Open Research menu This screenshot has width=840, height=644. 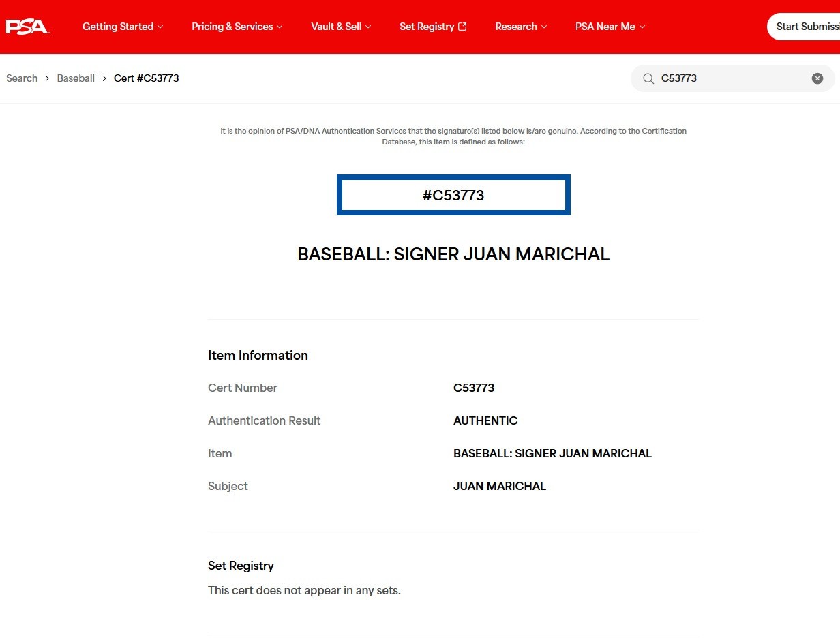(521, 27)
